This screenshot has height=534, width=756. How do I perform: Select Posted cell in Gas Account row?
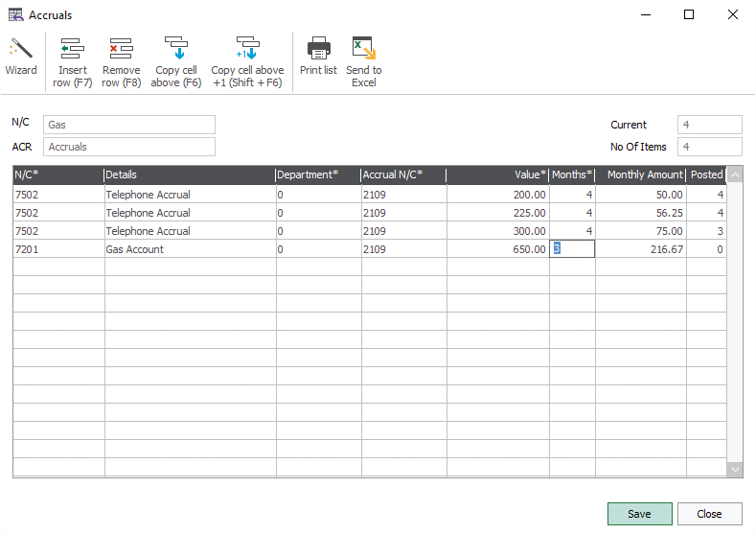[707, 249]
